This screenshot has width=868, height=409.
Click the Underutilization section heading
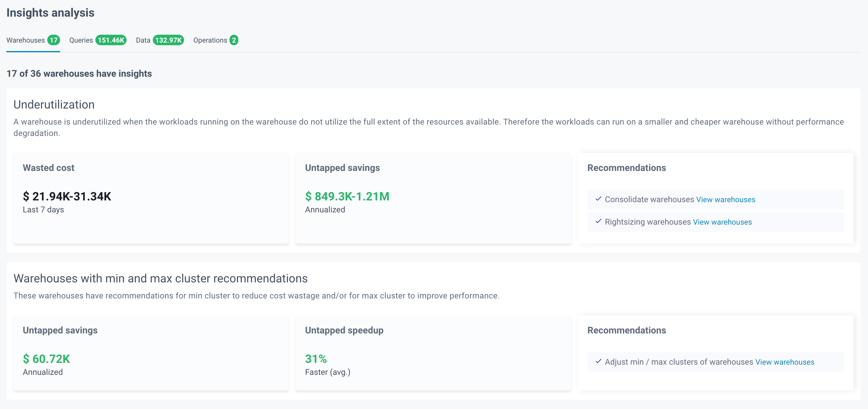54,105
